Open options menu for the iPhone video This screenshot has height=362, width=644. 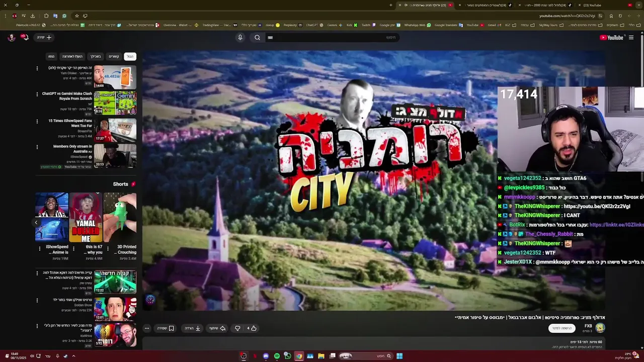pyautogui.click(x=37, y=68)
